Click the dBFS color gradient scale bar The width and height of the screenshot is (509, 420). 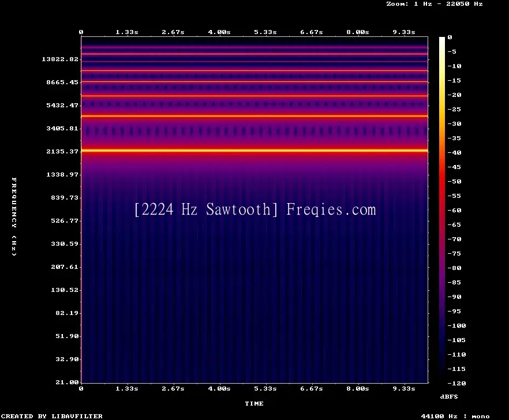point(442,210)
